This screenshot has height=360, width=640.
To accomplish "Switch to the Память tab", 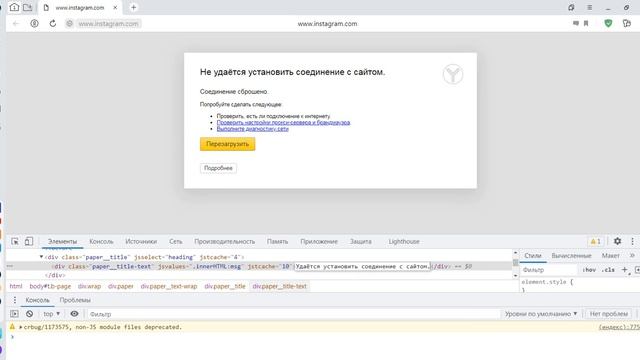I will [278, 241].
